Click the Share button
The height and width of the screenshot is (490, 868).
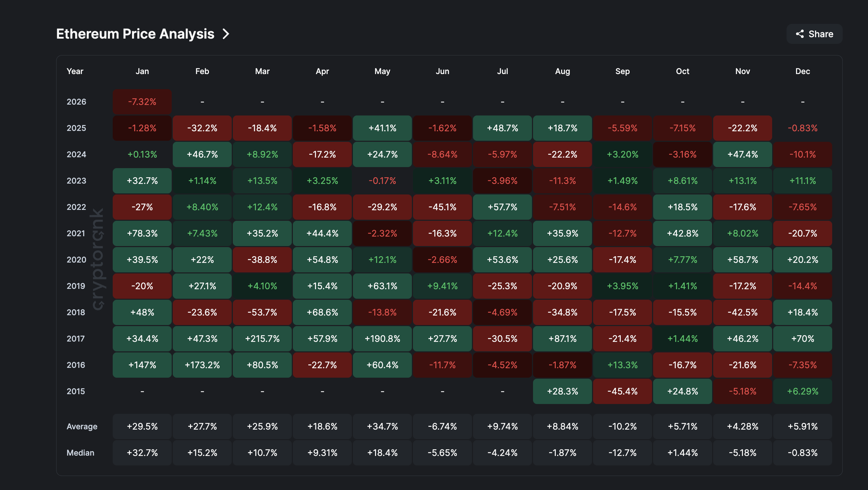814,34
